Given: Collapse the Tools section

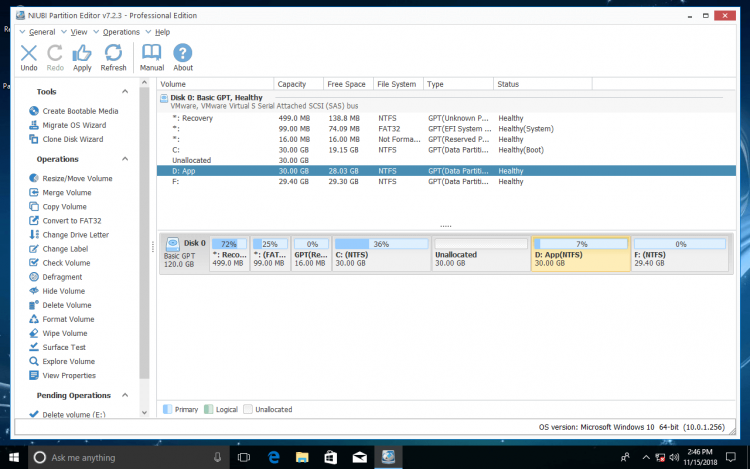Looking at the screenshot, I should [125, 91].
